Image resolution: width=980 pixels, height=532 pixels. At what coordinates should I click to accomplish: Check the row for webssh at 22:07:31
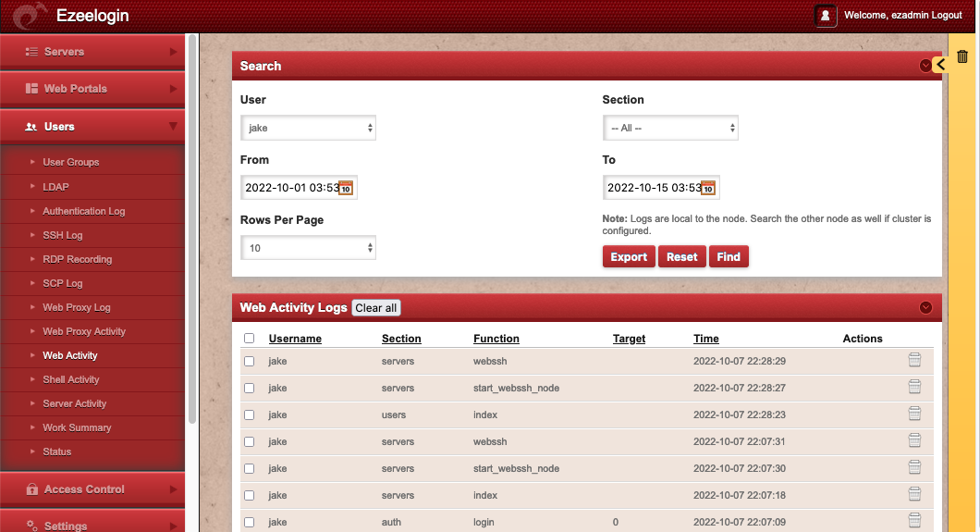pos(250,442)
